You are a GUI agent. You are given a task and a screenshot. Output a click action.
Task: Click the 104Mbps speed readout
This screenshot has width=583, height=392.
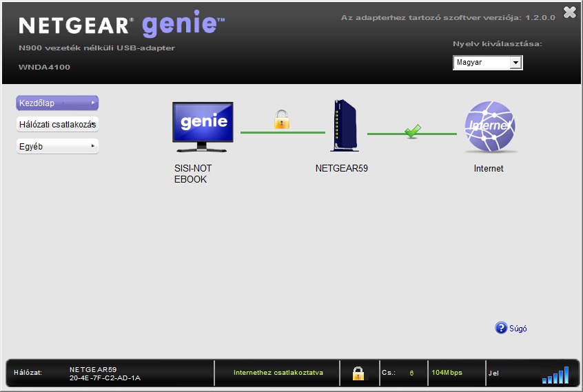[447, 372]
